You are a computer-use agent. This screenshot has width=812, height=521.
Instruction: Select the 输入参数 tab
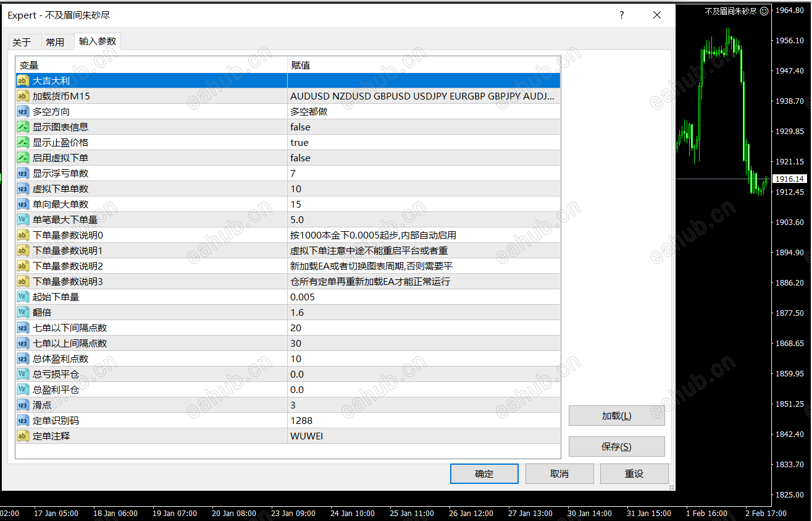pos(98,41)
